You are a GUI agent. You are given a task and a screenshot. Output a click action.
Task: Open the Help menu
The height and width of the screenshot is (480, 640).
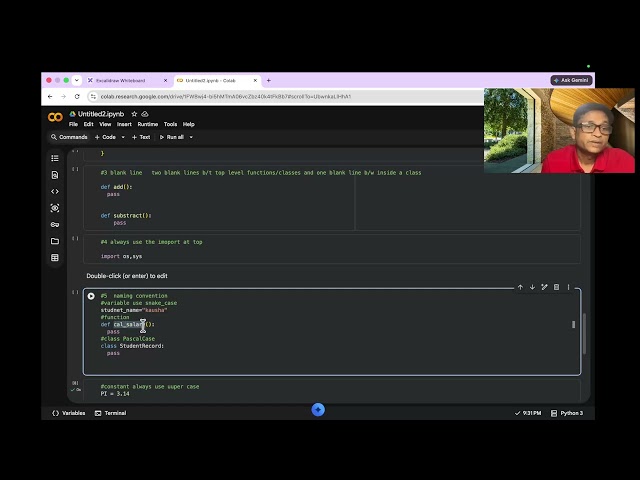point(188,124)
